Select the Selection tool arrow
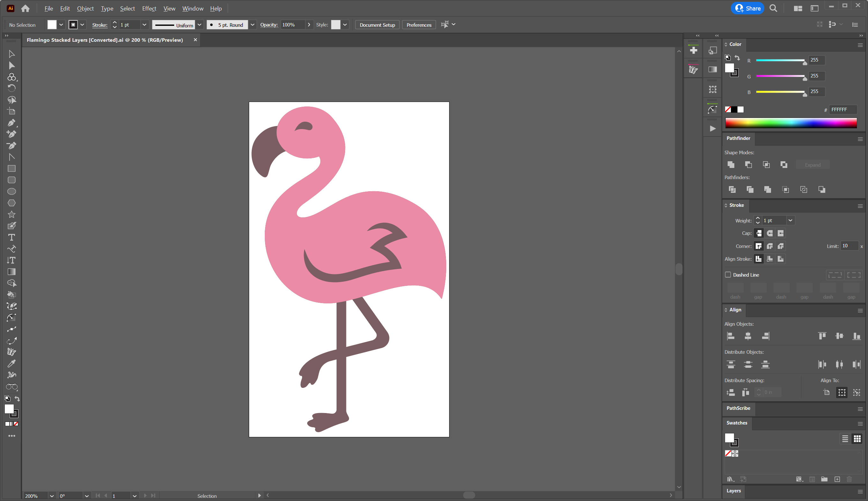Screen dimensions: 868x501 point(11,54)
